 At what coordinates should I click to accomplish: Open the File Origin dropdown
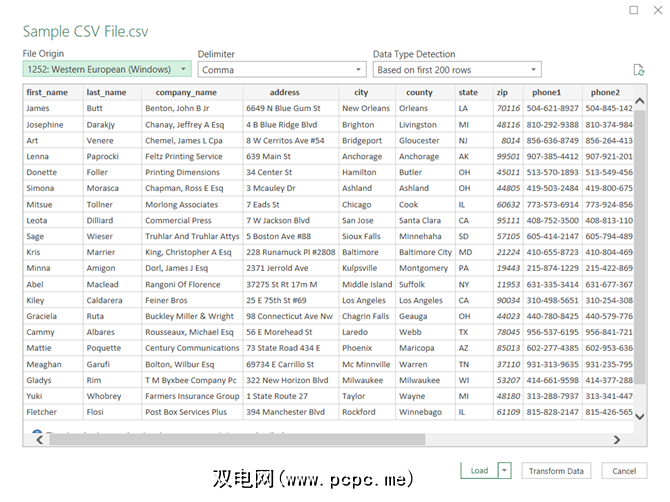(x=107, y=69)
